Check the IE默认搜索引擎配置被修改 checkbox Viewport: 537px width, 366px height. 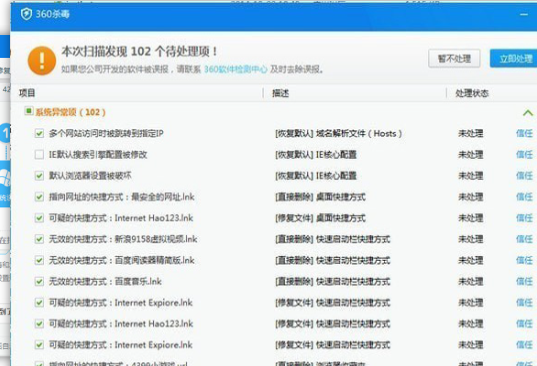click(x=39, y=154)
